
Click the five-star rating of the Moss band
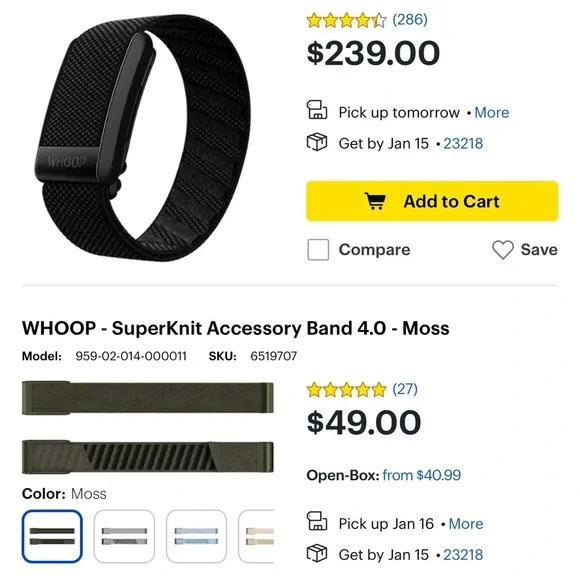[x=347, y=390]
